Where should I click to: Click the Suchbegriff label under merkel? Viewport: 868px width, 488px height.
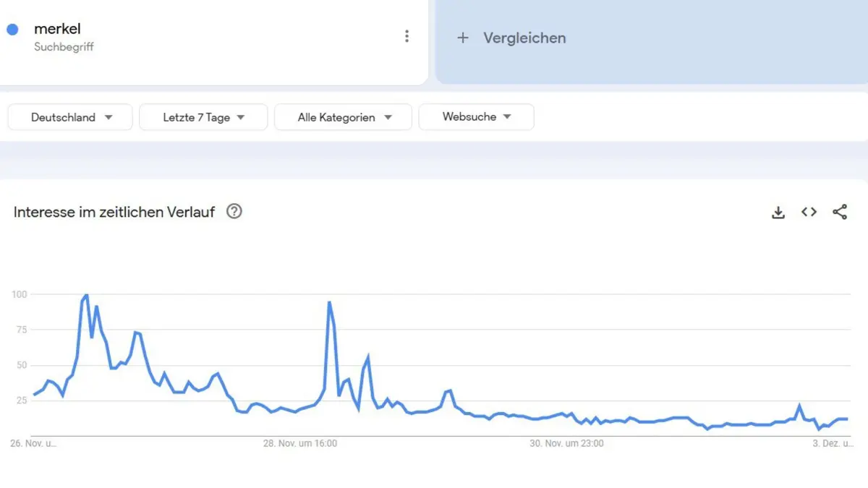(64, 47)
